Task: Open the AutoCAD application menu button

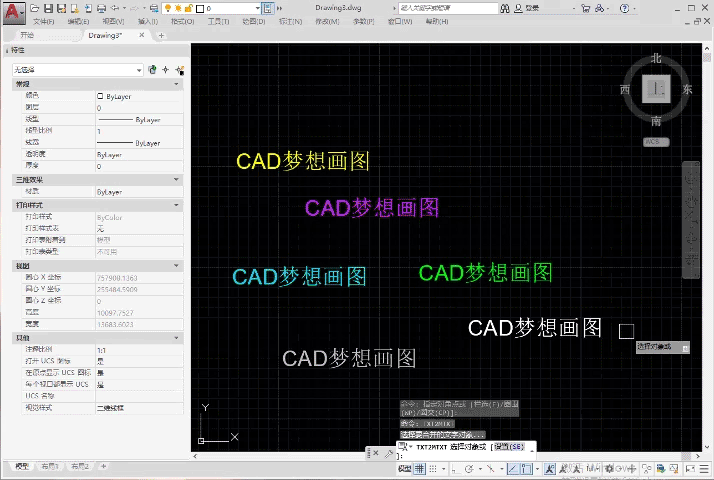Action: click(13, 12)
